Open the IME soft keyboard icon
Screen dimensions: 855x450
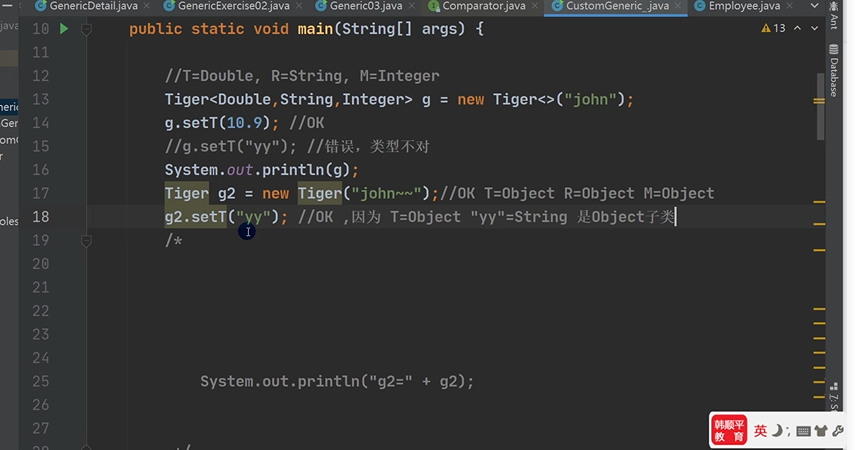[803, 431]
